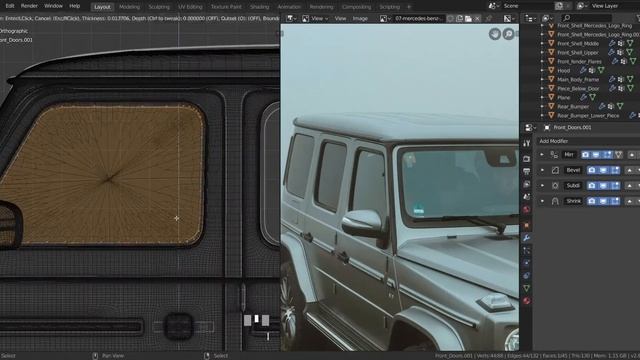Toggle Shrinkwrap modifier viewport display
This screenshot has height=360, width=640.
[x=603, y=201]
